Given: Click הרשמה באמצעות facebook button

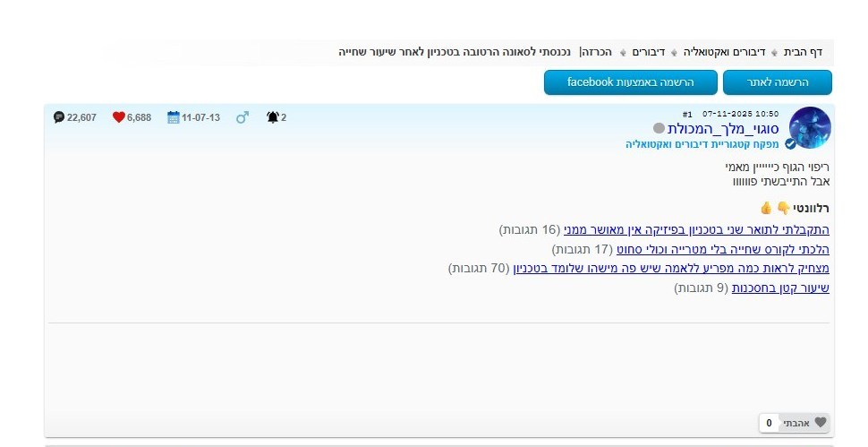Looking at the screenshot, I should (x=631, y=82).
